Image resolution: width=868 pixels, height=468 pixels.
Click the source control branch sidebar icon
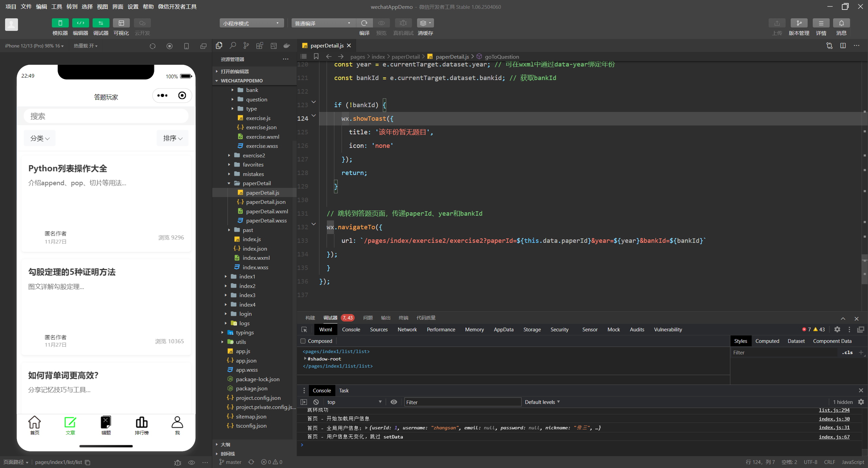[246, 46]
